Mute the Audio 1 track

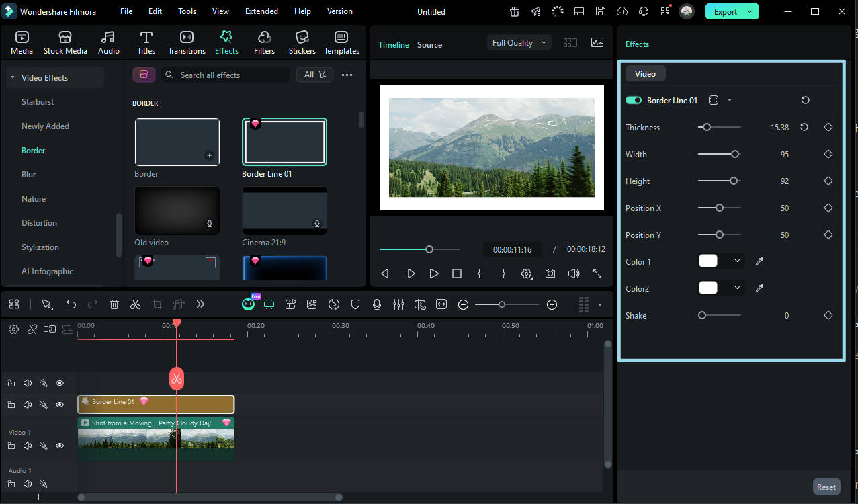tap(28, 484)
